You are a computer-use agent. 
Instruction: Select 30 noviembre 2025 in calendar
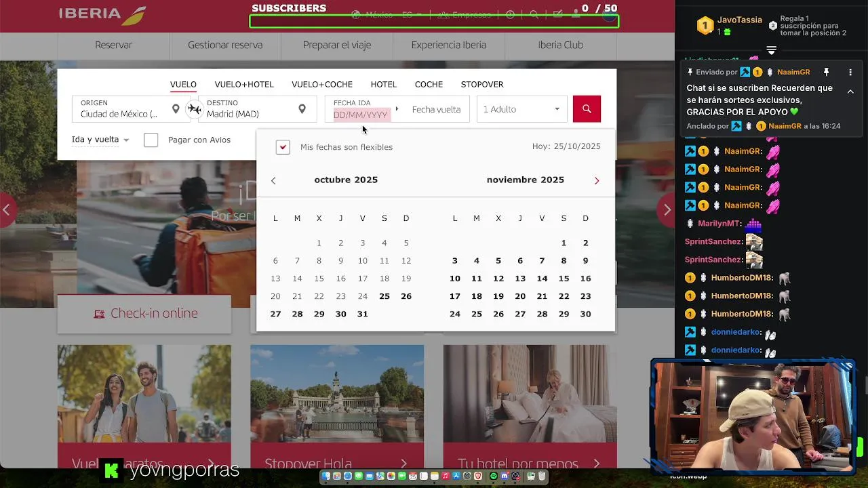(x=585, y=314)
